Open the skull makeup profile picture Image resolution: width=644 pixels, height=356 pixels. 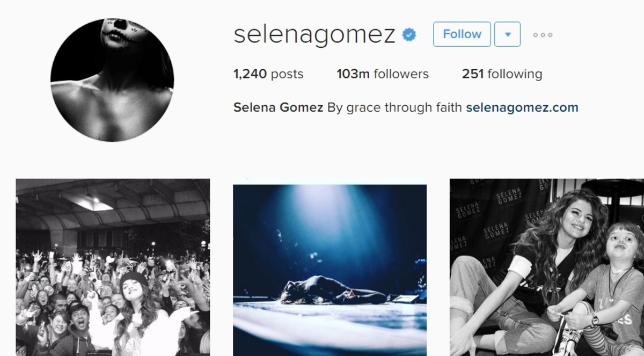click(x=112, y=80)
